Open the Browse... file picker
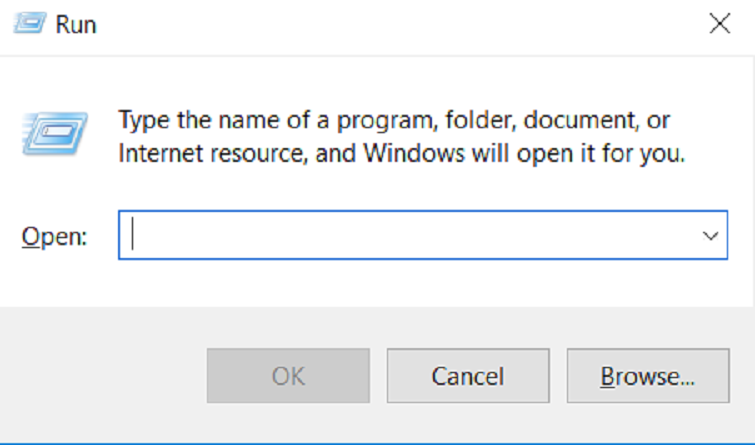755x445 pixels. pyautogui.click(x=647, y=376)
